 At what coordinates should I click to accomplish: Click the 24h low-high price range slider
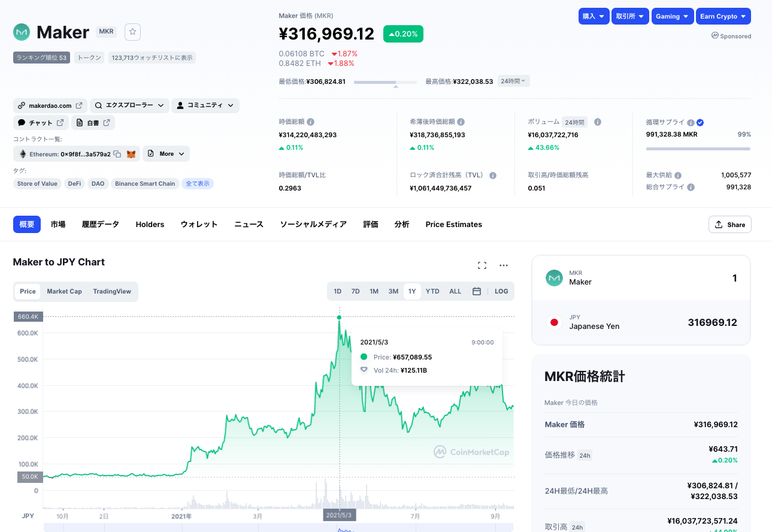tap(385, 82)
